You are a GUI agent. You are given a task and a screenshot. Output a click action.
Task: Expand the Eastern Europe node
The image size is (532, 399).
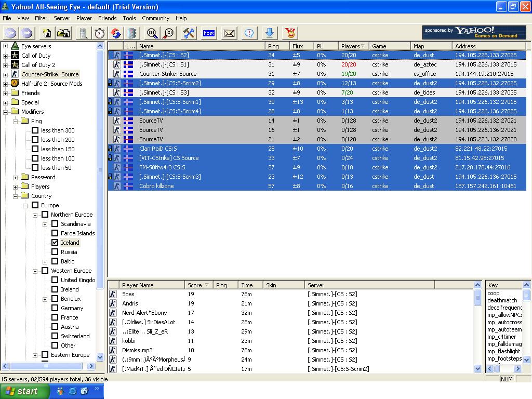pos(35,355)
